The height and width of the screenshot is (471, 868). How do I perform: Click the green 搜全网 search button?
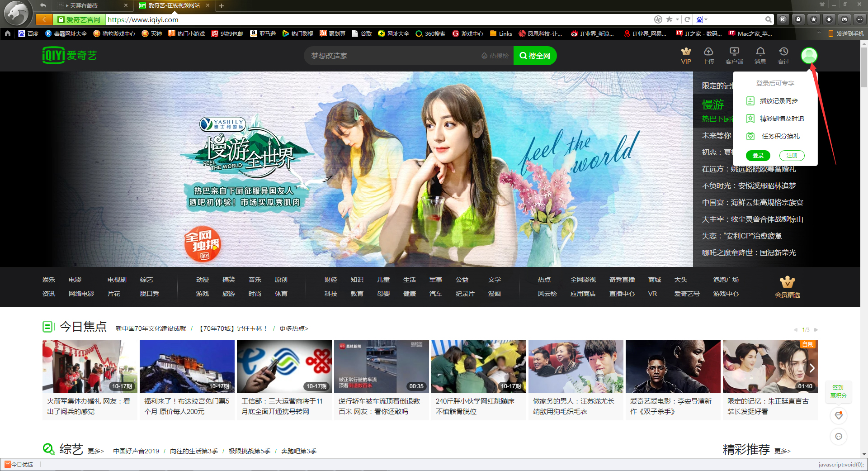(x=535, y=56)
